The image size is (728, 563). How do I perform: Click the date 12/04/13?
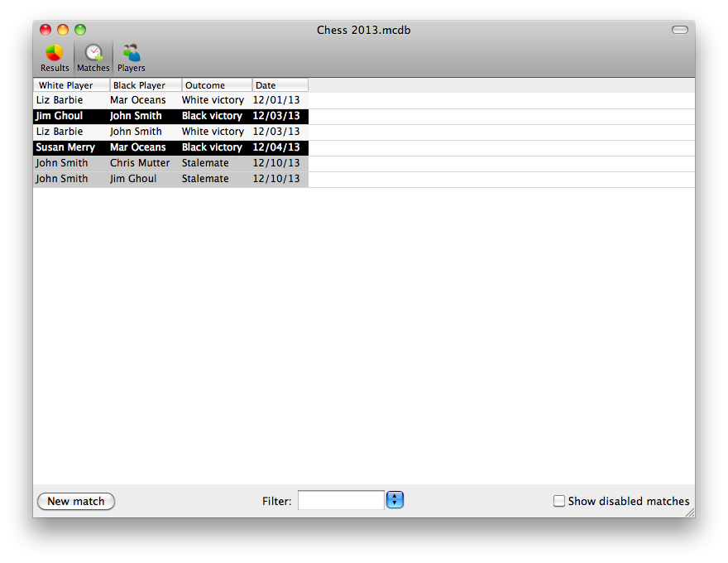(x=276, y=147)
